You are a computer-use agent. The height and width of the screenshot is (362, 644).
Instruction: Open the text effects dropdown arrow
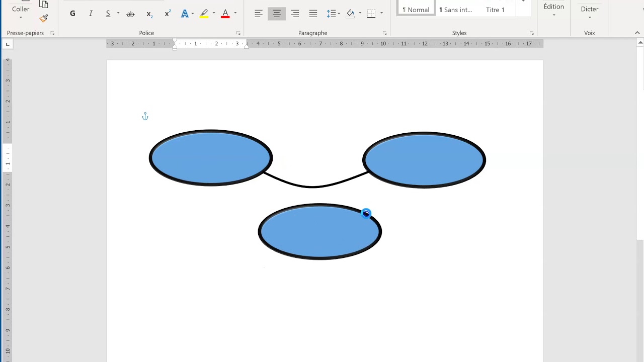point(193,14)
